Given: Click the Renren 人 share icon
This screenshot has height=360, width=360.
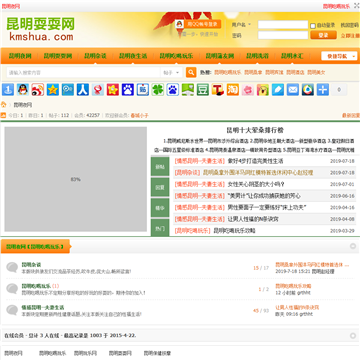Looking at the screenshot, I should point(82,89).
